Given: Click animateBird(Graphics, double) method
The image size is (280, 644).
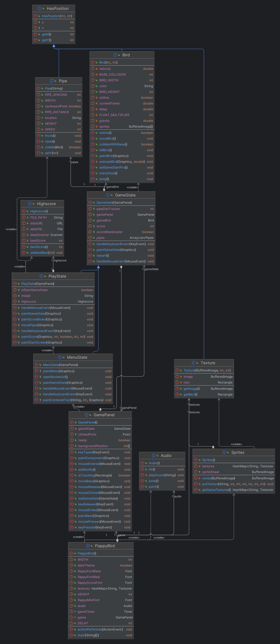Looking at the screenshot, I should pyautogui.click(x=122, y=162).
